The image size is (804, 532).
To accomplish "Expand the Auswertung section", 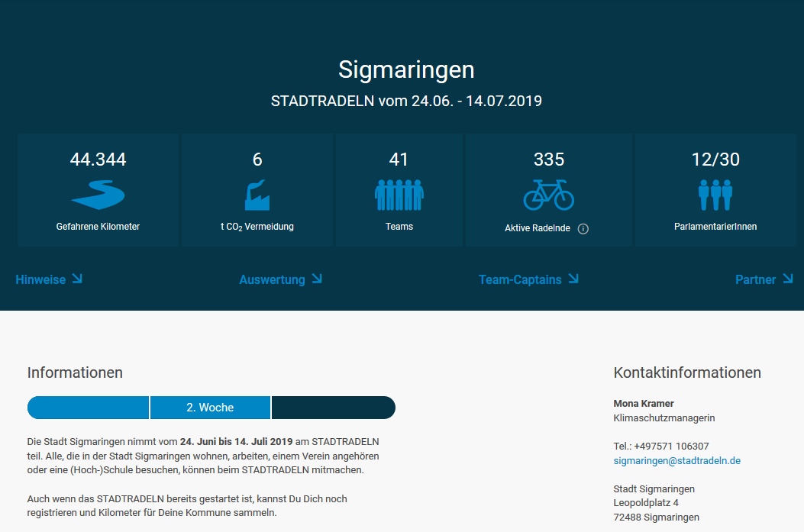I will click(272, 280).
